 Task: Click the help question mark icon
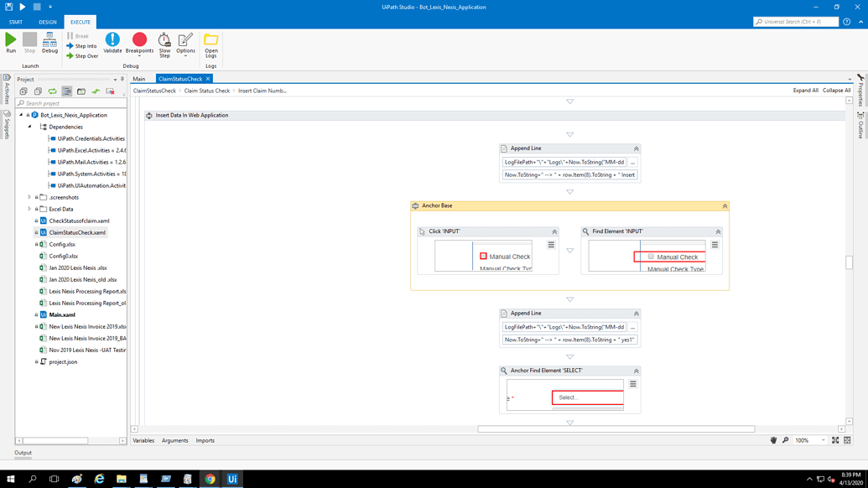pos(847,22)
